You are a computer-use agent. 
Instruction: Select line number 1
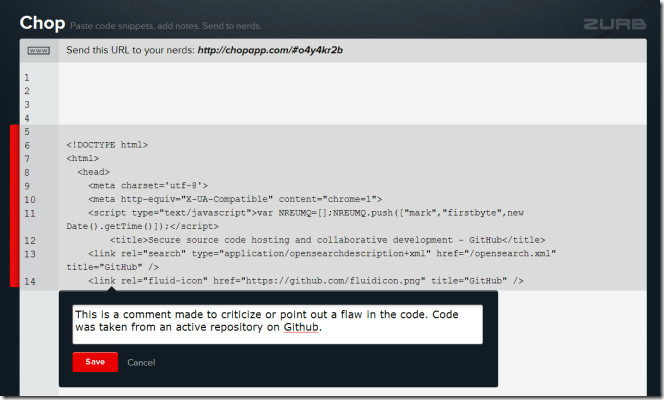pyautogui.click(x=27, y=77)
